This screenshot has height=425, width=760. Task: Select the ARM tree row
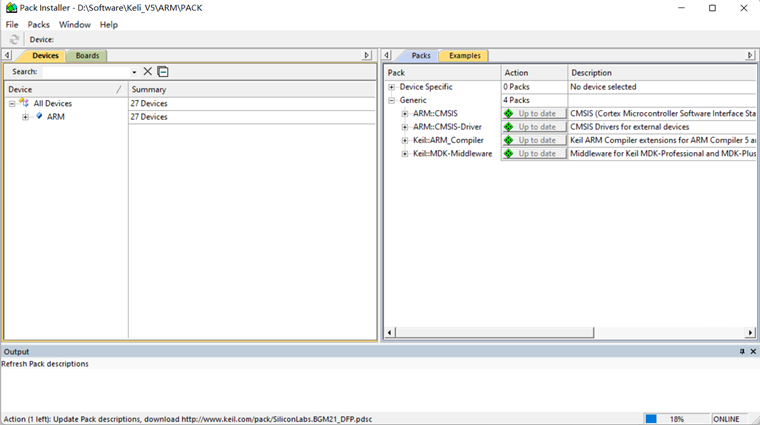pyautogui.click(x=56, y=117)
